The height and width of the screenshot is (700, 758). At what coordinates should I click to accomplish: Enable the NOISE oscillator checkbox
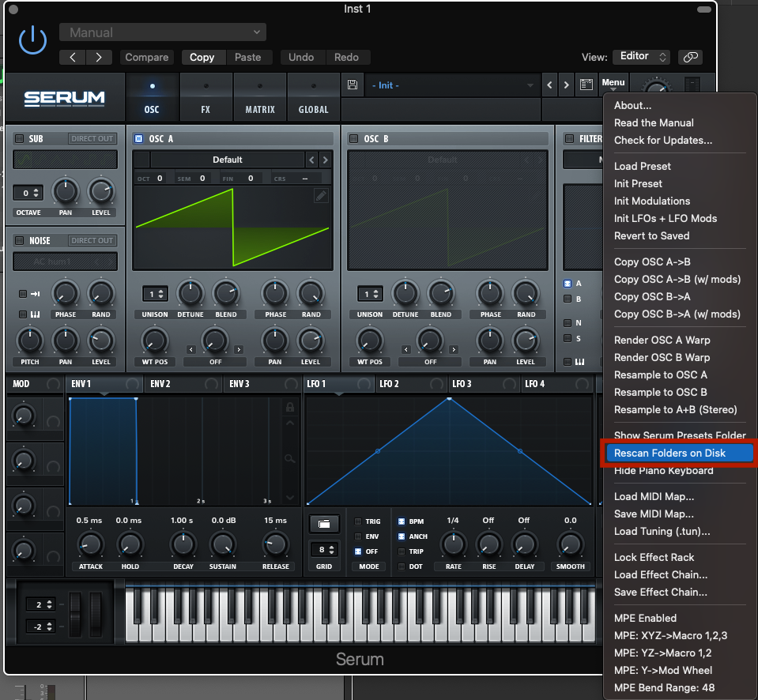[x=19, y=241]
